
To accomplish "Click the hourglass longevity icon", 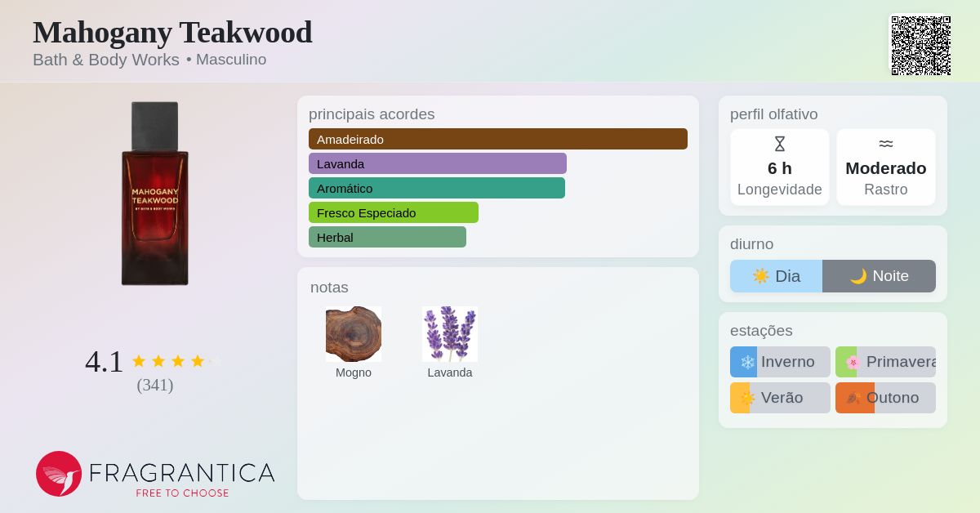I will pyautogui.click(x=780, y=144).
